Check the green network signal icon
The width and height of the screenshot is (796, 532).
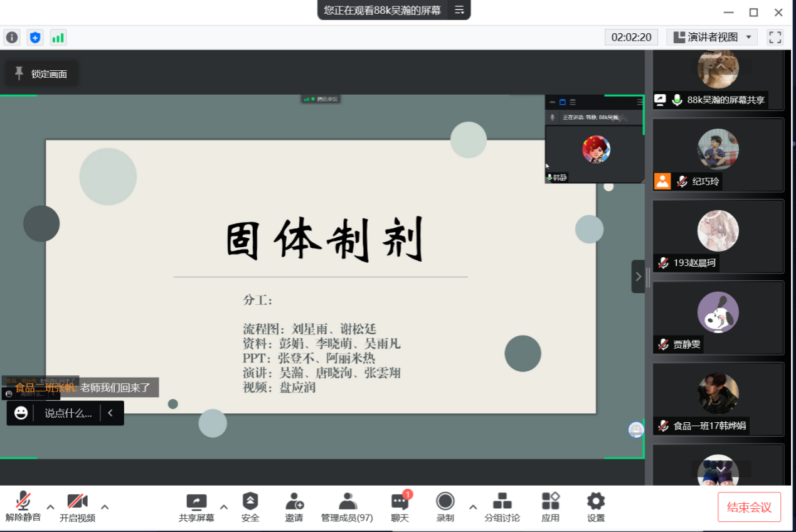pos(58,38)
